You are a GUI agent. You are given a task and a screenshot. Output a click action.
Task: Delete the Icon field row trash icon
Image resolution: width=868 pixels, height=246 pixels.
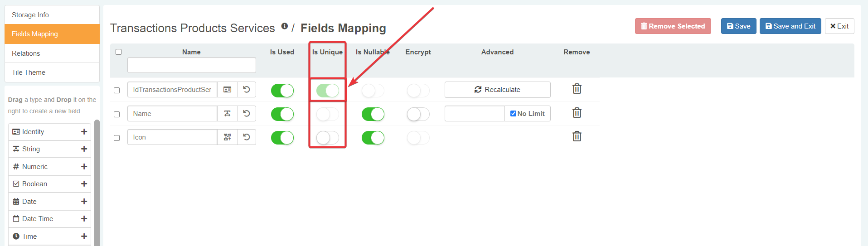(577, 136)
